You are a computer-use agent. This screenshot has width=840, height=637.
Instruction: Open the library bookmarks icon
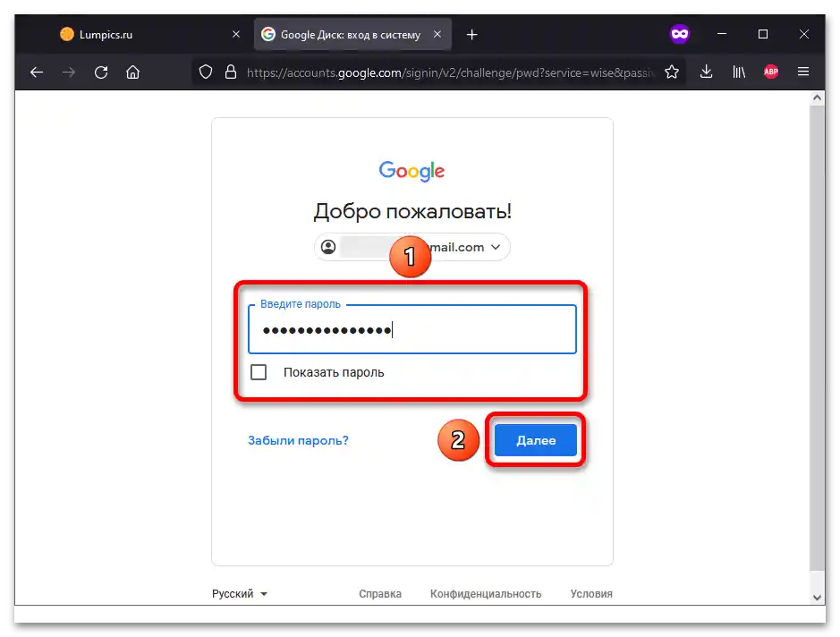(x=739, y=72)
